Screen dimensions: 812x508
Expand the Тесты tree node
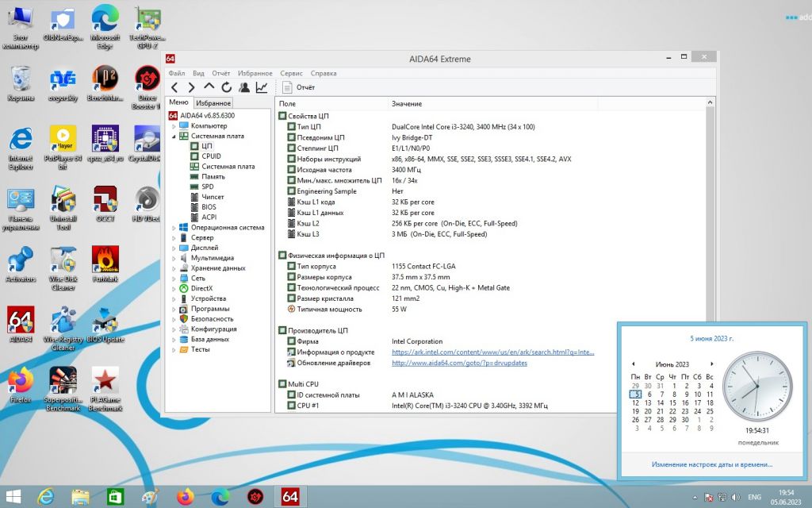tap(174, 349)
